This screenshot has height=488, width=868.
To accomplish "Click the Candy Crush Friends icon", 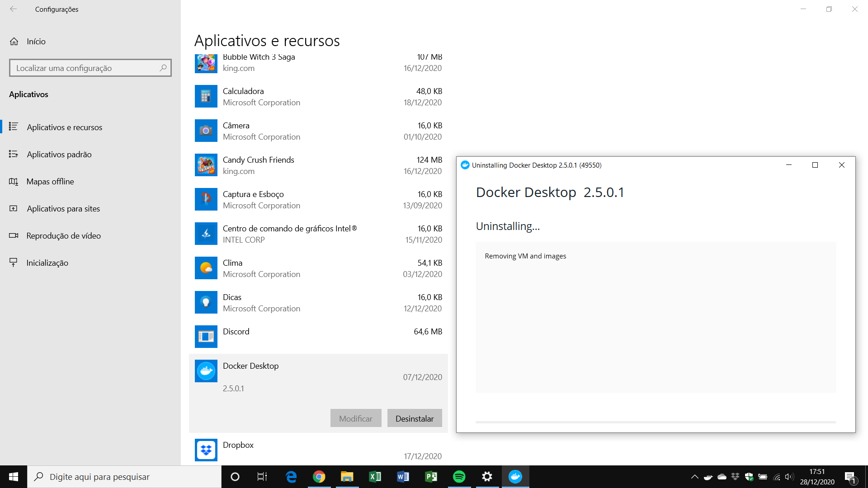I will [206, 165].
